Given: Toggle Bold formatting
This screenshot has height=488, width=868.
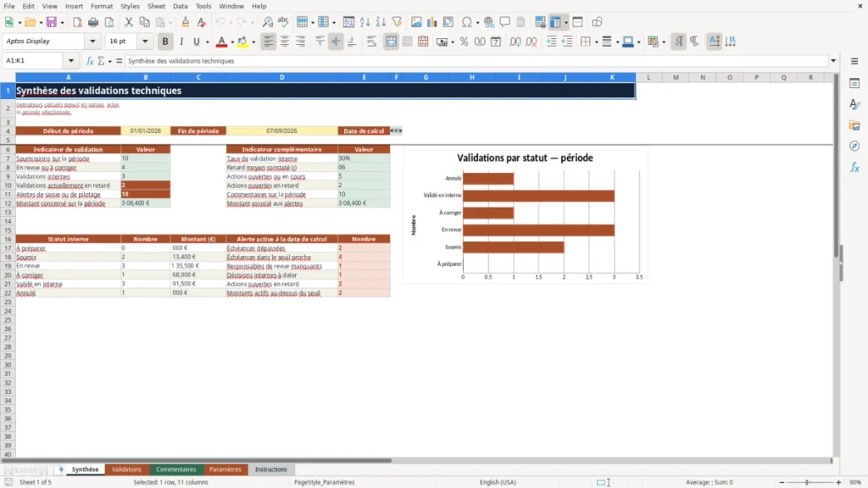Looking at the screenshot, I should pyautogui.click(x=165, y=42).
